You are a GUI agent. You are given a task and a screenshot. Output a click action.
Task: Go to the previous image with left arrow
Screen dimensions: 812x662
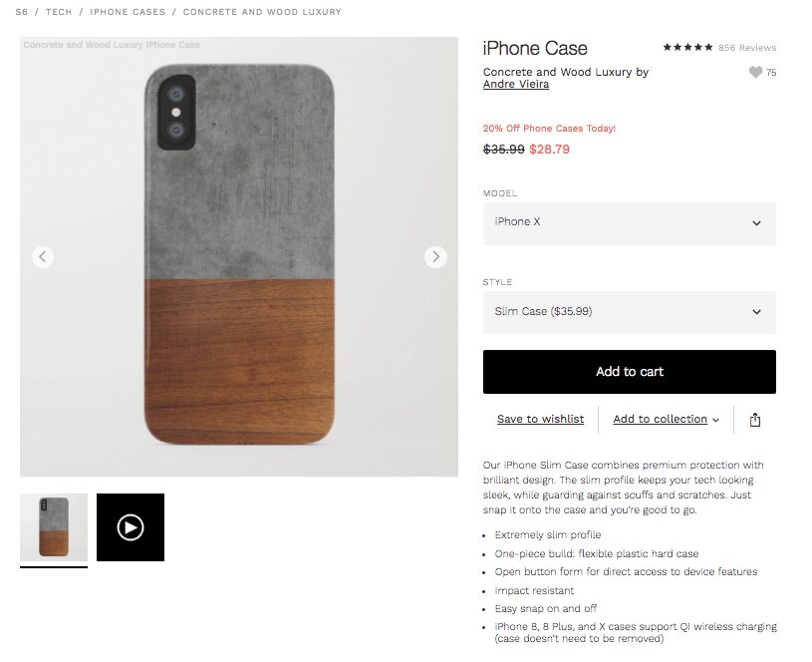pos(43,256)
